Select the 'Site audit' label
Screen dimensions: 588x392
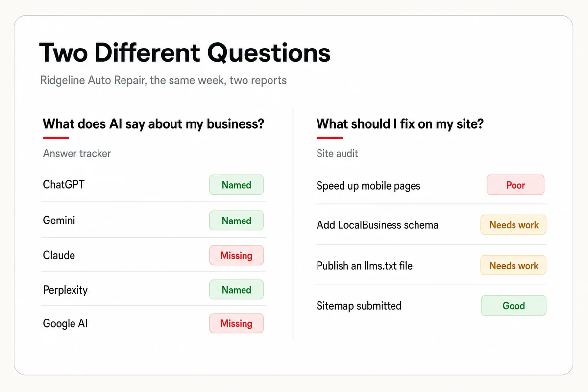337,154
